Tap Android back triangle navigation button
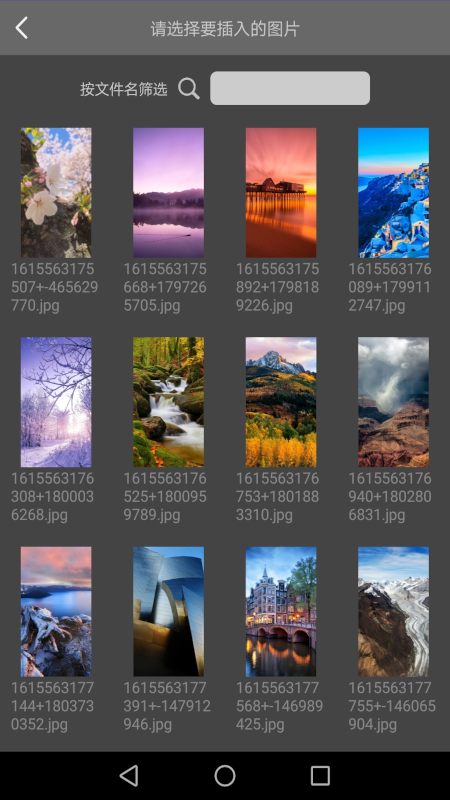The width and height of the screenshot is (450, 800). click(129, 776)
